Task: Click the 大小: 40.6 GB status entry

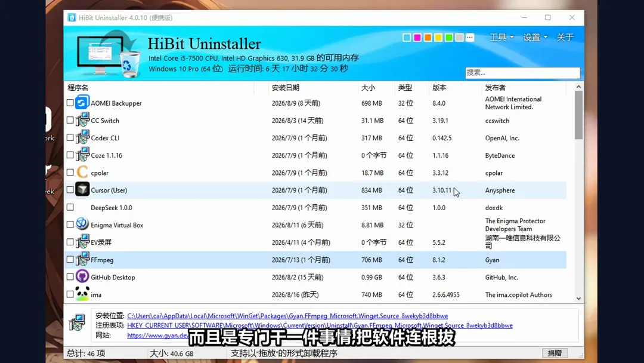Action: 171,353
